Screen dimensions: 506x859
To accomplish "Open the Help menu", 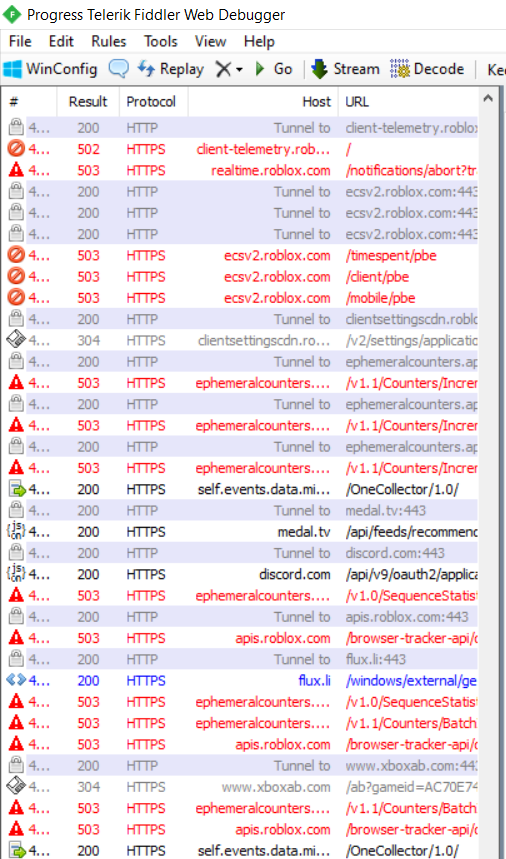I will tap(259, 42).
